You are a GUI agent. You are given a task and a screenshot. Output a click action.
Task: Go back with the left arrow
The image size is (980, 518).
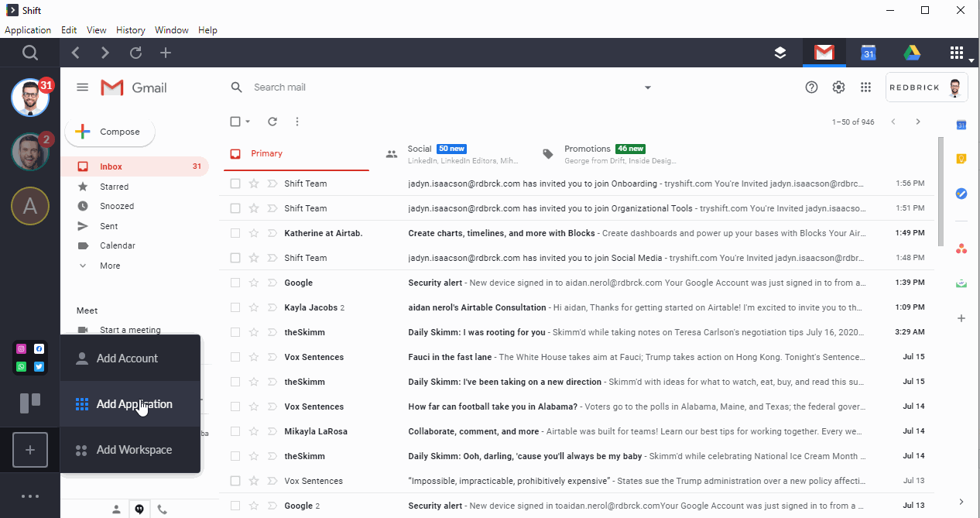75,53
